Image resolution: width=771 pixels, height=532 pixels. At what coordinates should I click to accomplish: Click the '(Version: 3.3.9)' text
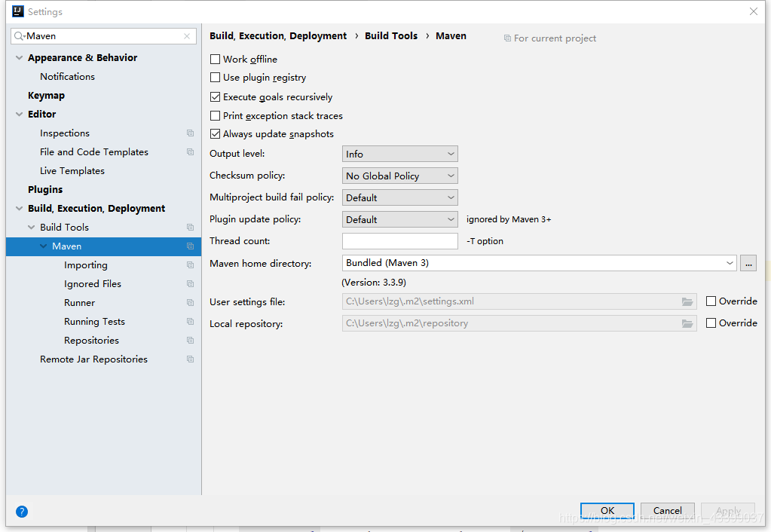[x=374, y=283]
